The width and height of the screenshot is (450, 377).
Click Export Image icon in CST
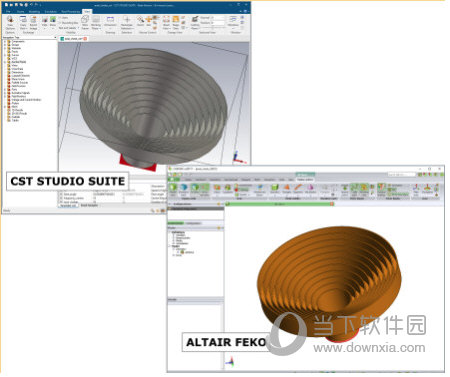(x=33, y=22)
